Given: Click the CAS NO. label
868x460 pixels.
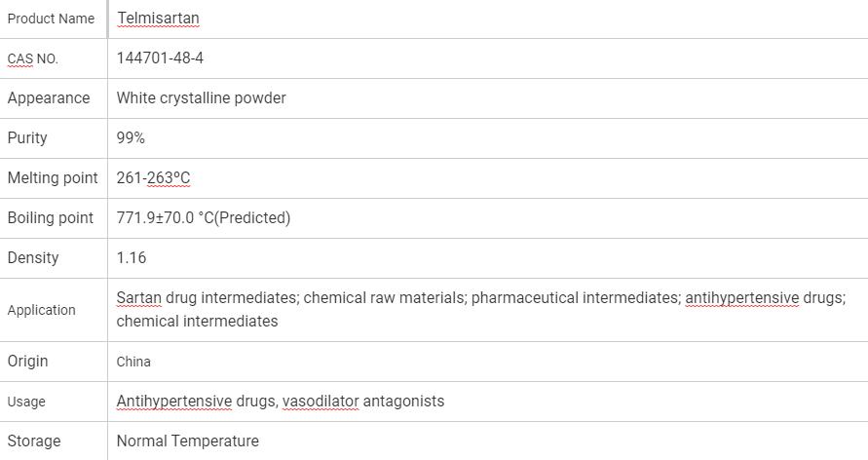Looking at the screenshot, I should point(33,58).
